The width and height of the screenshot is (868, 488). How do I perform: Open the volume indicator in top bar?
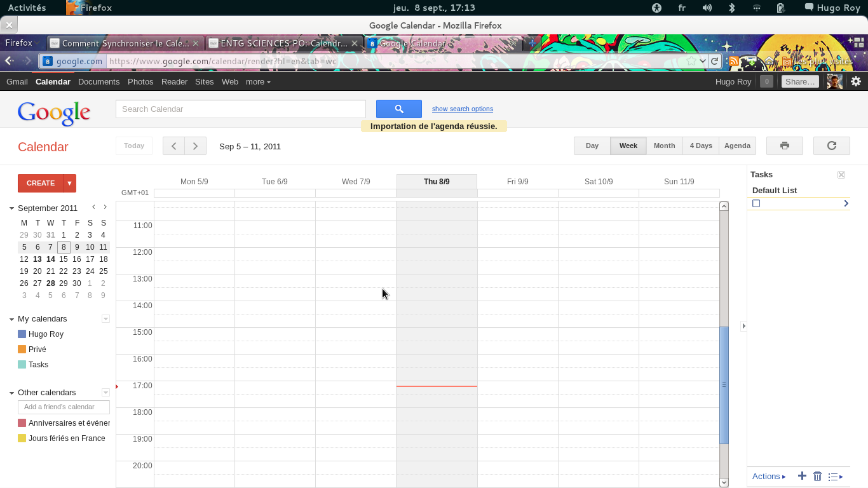point(707,8)
